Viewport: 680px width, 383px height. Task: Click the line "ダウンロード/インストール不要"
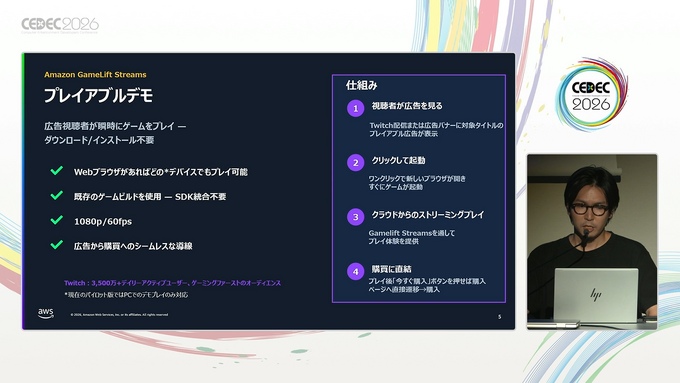[99, 140]
